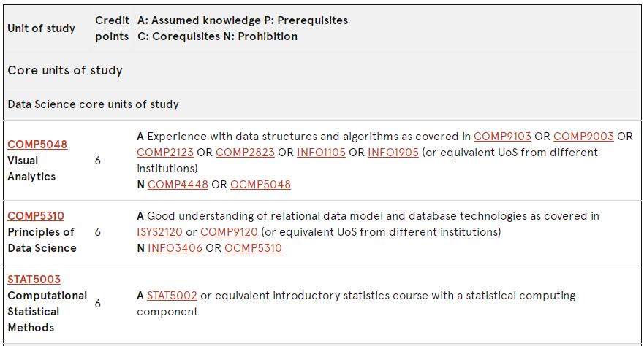Click the COMP2123 link
The height and width of the screenshot is (346, 644).
(x=165, y=152)
